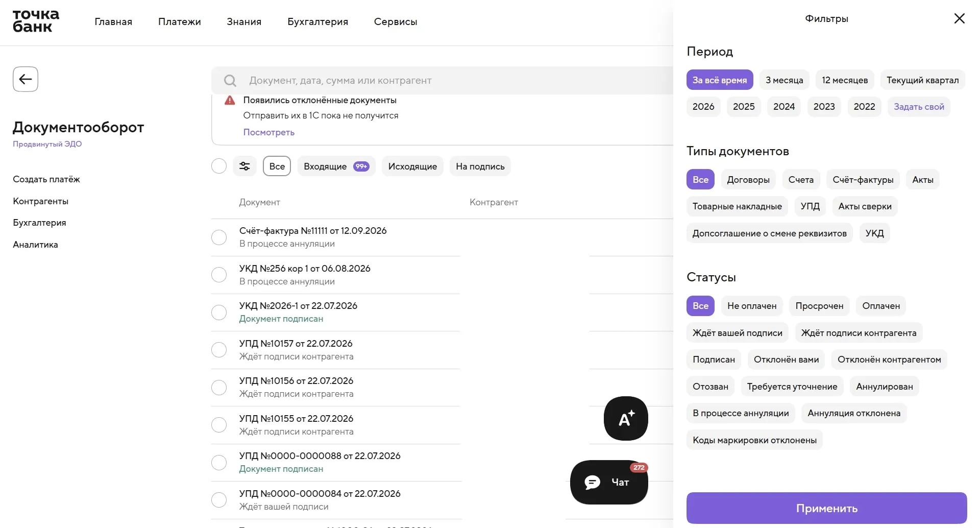The height and width of the screenshot is (528, 980).
Task: Switch to the На подпись tab
Action: [x=480, y=166]
